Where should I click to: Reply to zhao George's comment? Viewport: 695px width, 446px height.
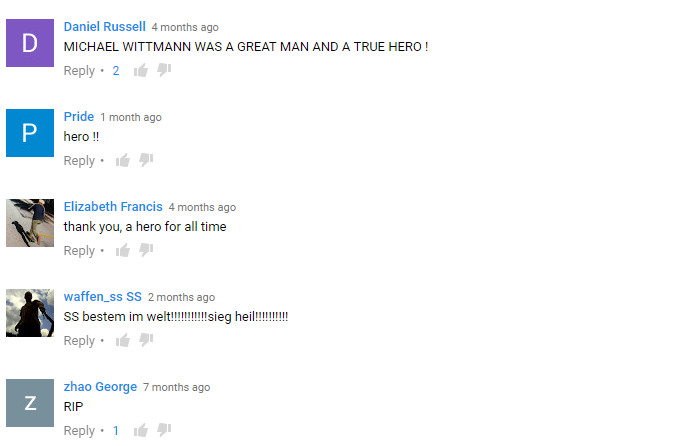point(79,431)
